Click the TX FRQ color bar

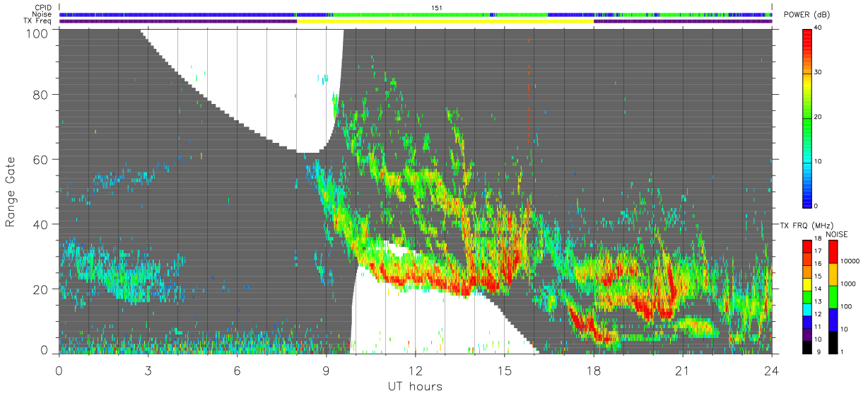click(x=808, y=296)
